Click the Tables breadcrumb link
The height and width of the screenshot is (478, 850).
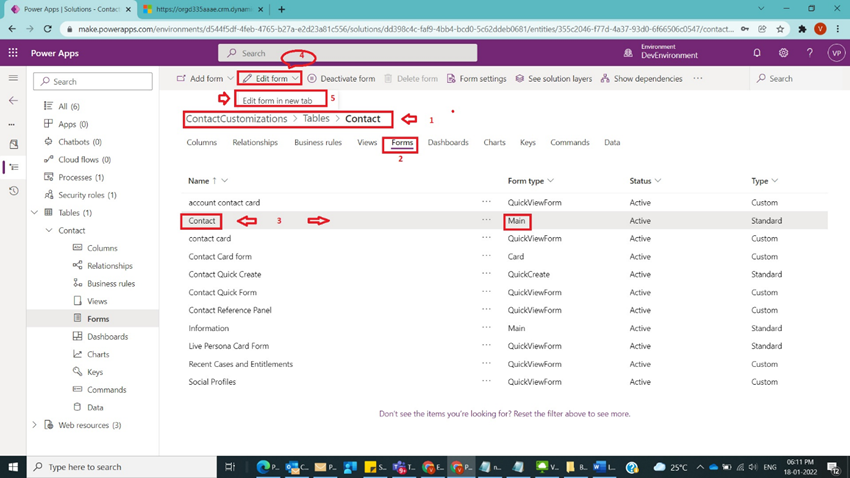(x=316, y=119)
